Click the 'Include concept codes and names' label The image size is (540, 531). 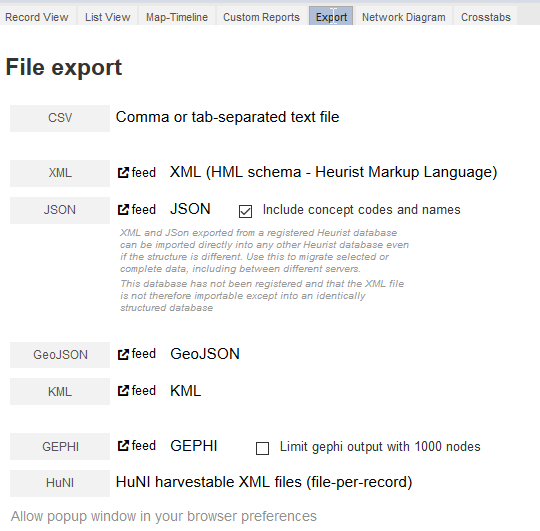(x=362, y=210)
